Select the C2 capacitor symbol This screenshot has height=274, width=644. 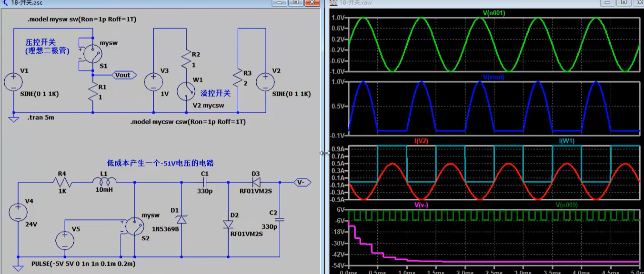(x=279, y=219)
